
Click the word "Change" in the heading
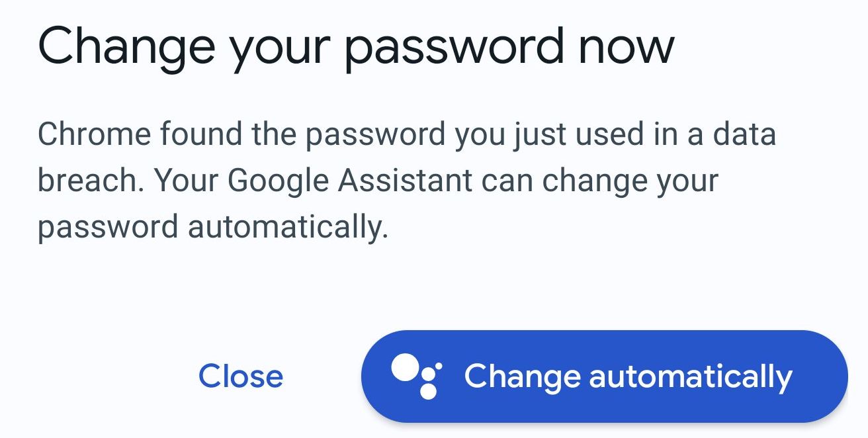click(x=127, y=46)
